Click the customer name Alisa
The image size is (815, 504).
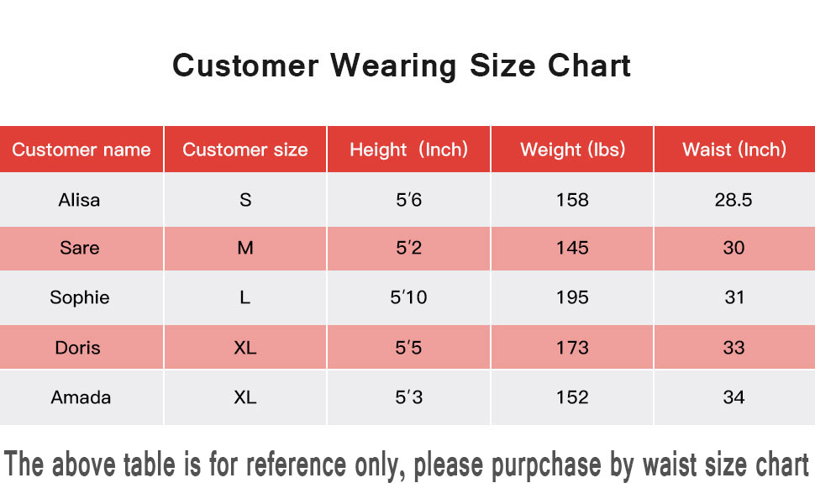79,200
